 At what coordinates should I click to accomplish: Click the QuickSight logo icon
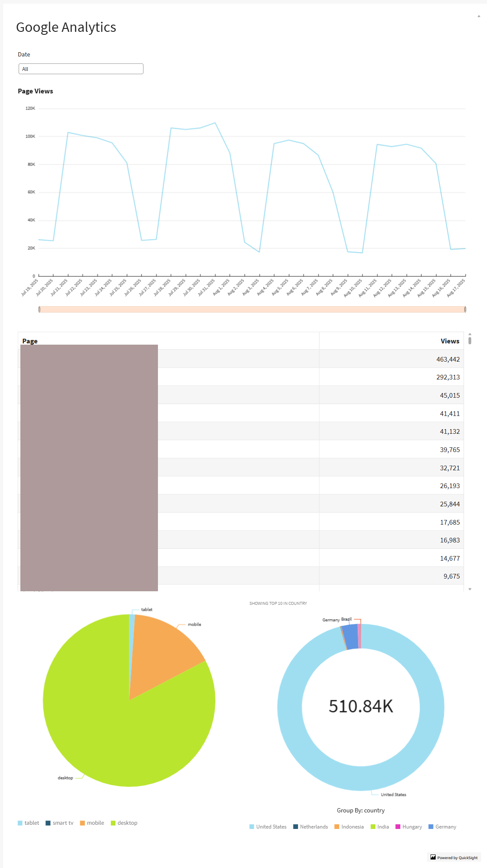433,857
